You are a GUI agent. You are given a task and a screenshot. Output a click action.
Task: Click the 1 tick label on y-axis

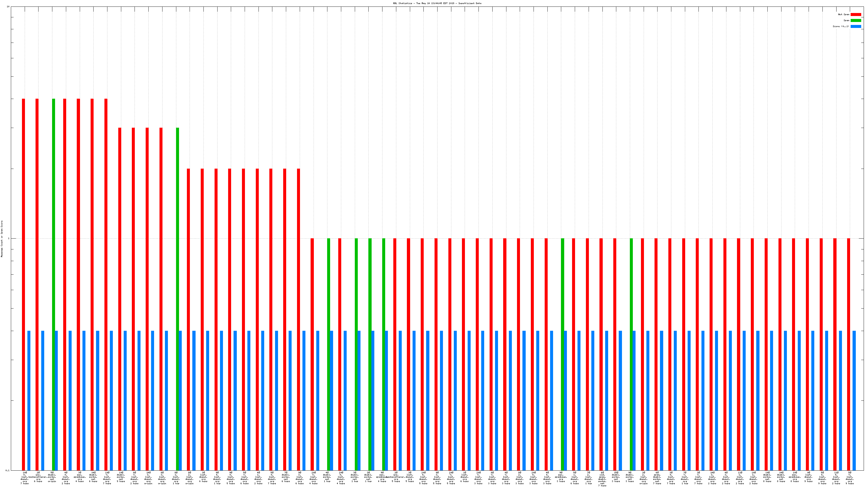click(9, 239)
